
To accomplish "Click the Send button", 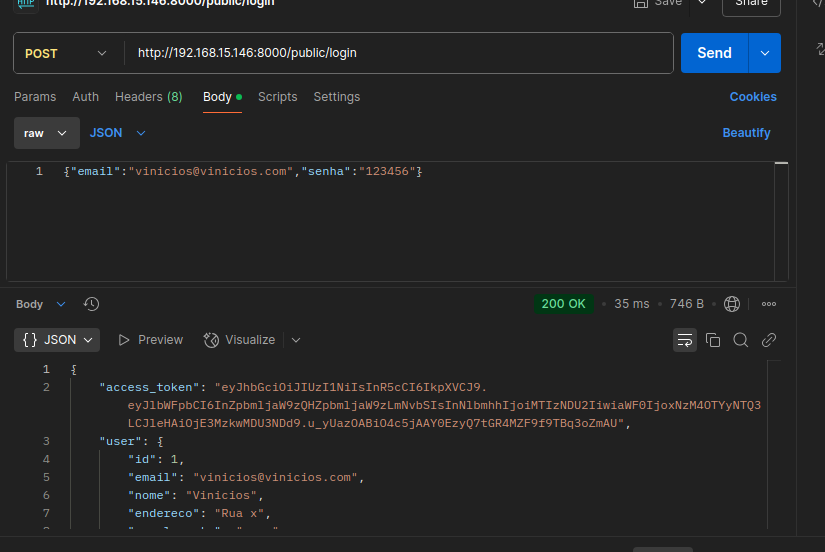I will click(714, 53).
